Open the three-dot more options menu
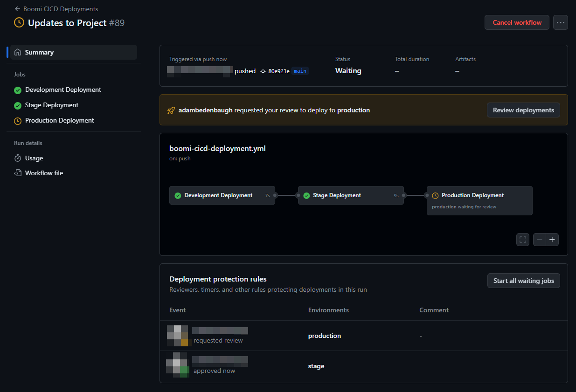The height and width of the screenshot is (392, 576). (x=561, y=22)
